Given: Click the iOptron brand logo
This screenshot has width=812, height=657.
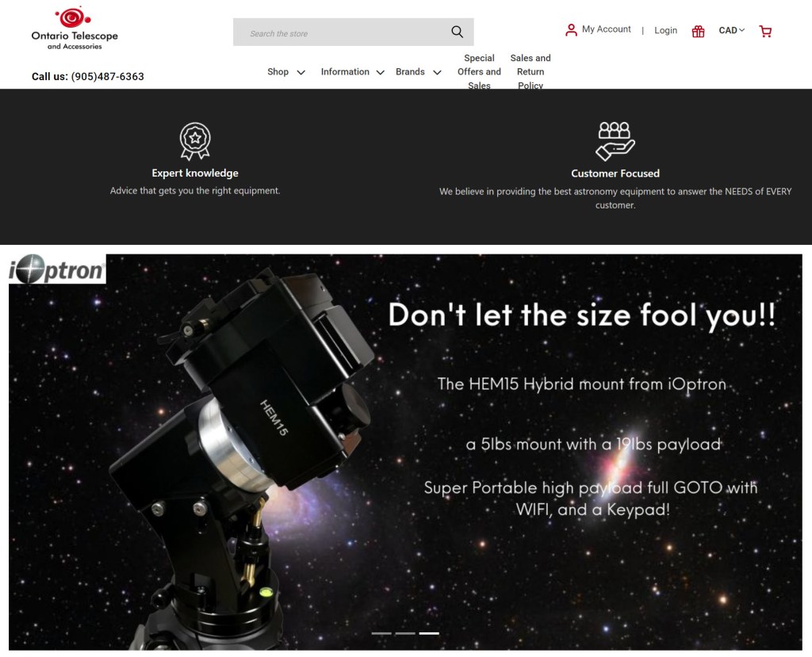Looking at the screenshot, I should (57, 270).
